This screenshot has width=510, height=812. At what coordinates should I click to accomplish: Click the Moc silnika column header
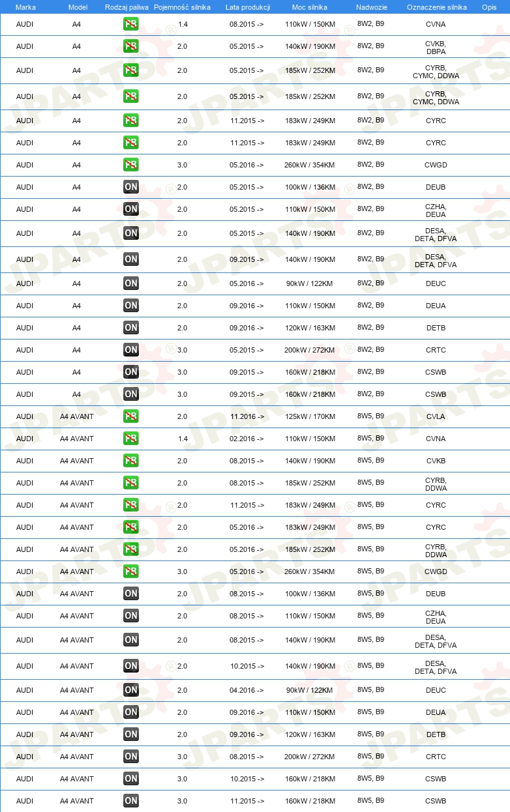[x=310, y=7]
